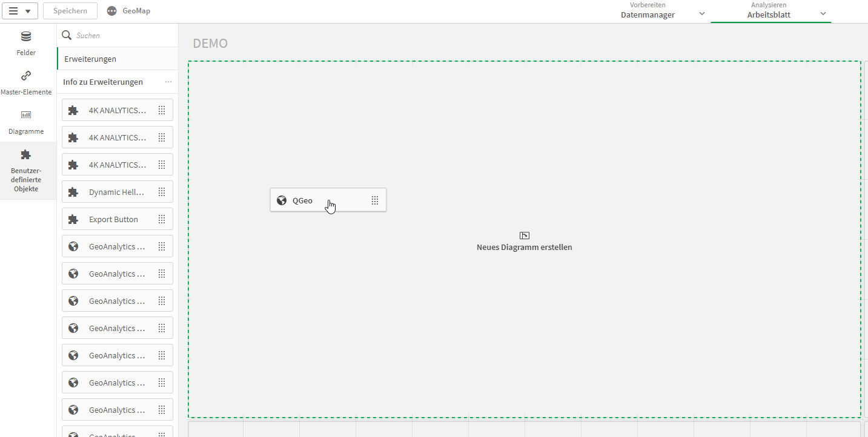Image resolution: width=868 pixels, height=437 pixels.
Task: Focus the Suchen search field
Action: [x=121, y=36]
